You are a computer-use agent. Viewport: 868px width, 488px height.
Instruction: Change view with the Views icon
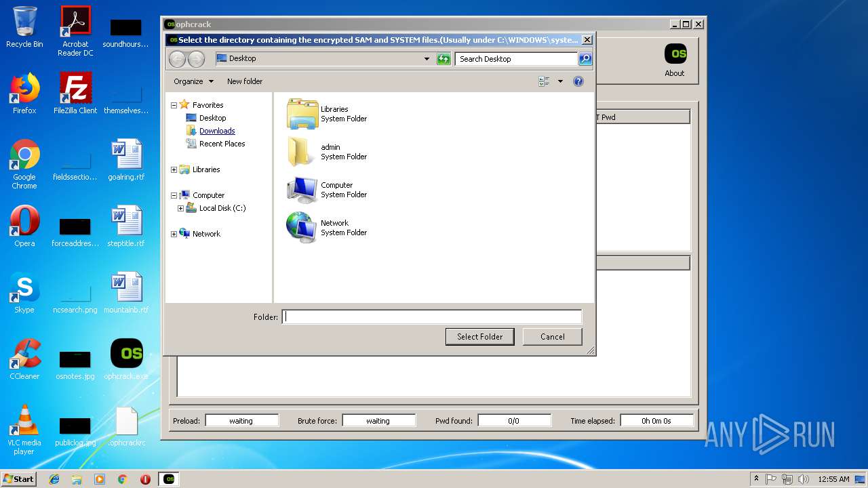[545, 81]
